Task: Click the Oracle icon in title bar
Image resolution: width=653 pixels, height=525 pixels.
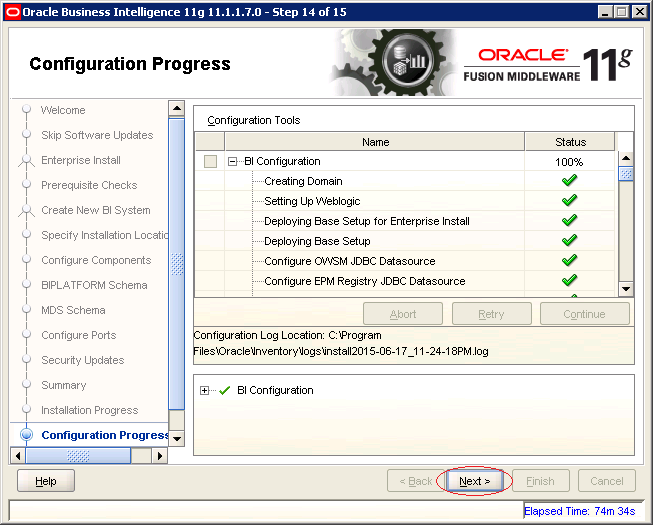Action: [12, 12]
